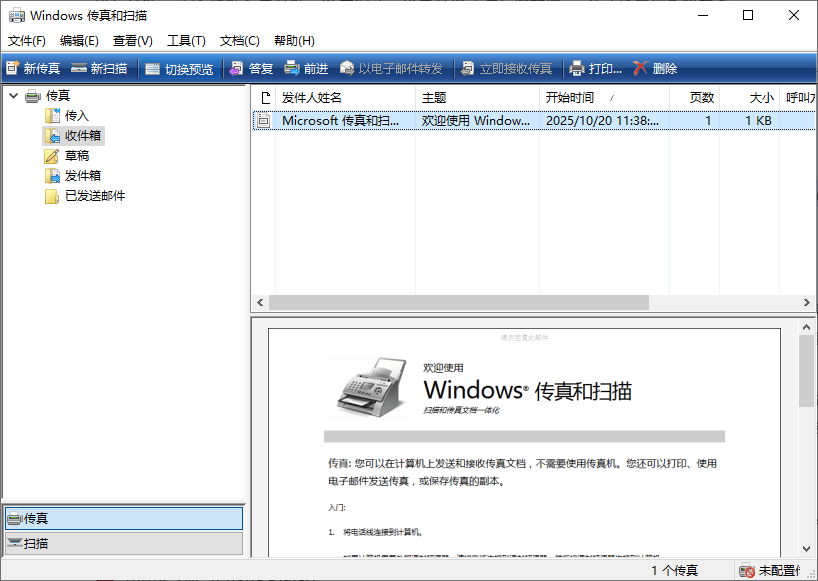Delete the selected fax with 删除
This screenshot has height=581, width=818.
(655, 68)
